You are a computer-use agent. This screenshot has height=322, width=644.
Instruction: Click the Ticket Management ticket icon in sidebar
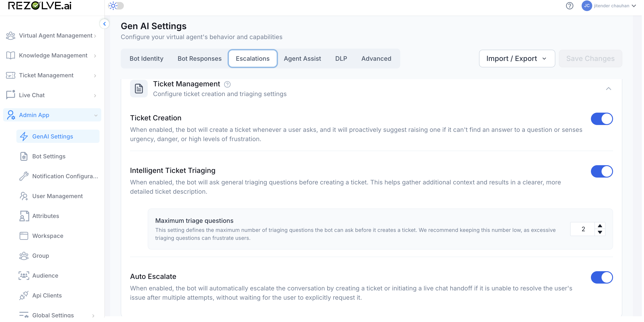coord(10,75)
